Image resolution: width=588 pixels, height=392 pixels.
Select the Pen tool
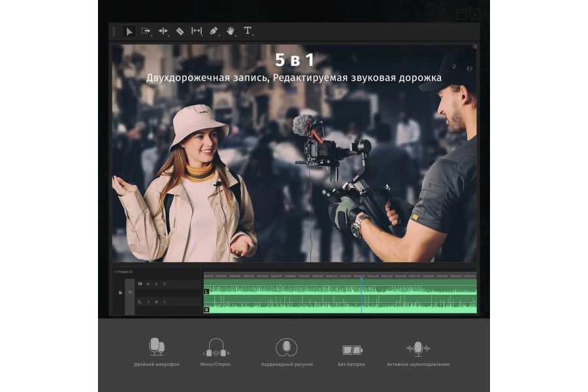(214, 31)
